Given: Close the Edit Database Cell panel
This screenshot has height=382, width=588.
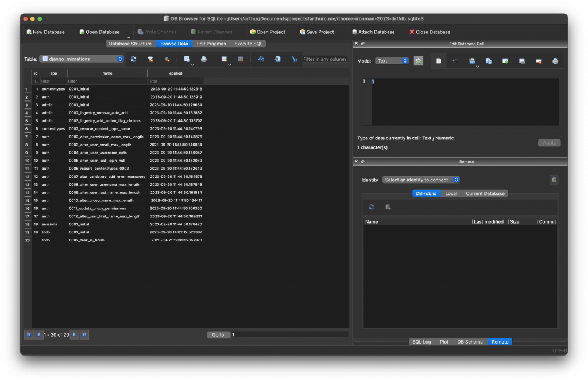Looking at the screenshot, I should click(x=356, y=44).
